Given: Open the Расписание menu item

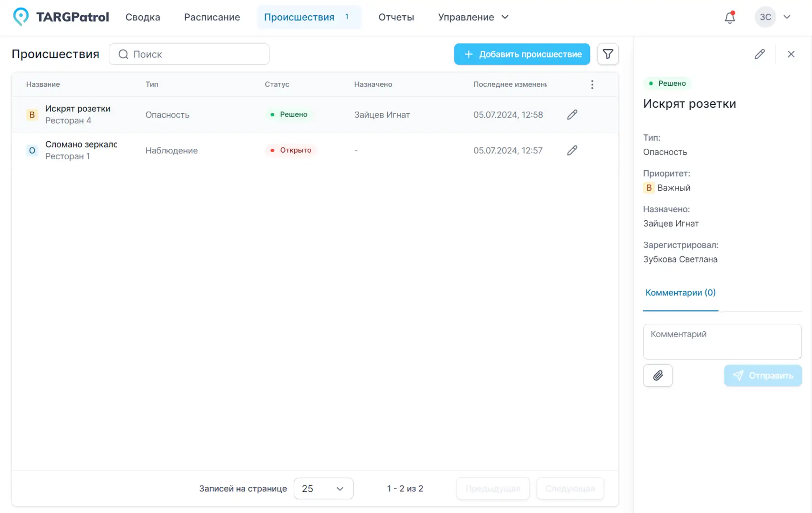Looking at the screenshot, I should click(x=212, y=17).
